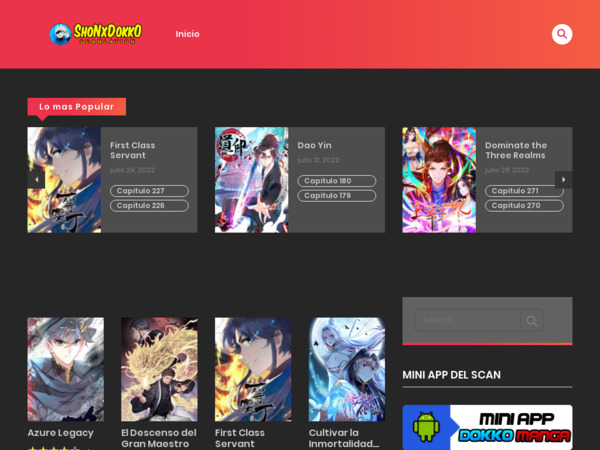The height and width of the screenshot is (450, 600).
Task: Open First Class Servant Capitulo 227
Action: tap(149, 191)
